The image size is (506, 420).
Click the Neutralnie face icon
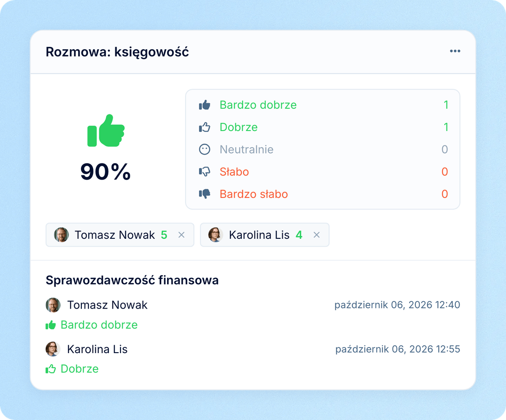(205, 149)
